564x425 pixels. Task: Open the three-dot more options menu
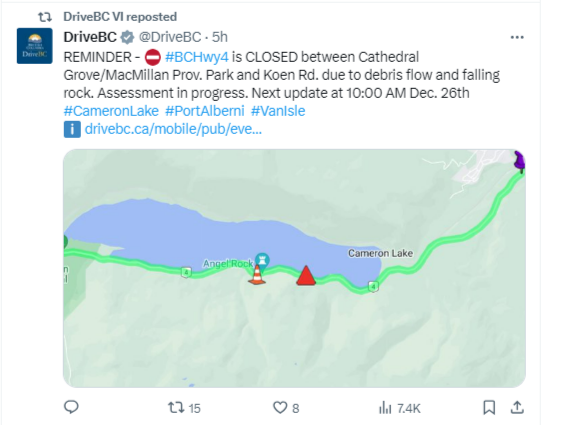coord(517,37)
